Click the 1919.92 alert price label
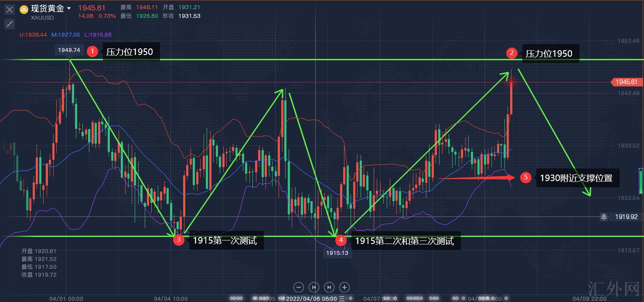Image resolution: width=644 pixels, height=302 pixels. (x=627, y=216)
